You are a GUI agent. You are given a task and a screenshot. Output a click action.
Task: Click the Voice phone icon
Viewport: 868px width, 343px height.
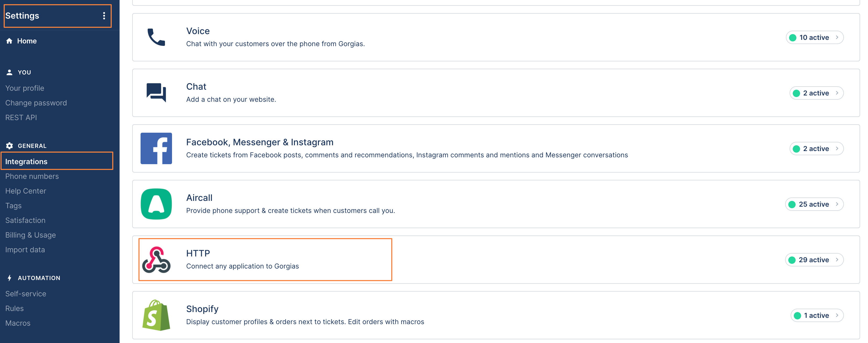pos(156,37)
